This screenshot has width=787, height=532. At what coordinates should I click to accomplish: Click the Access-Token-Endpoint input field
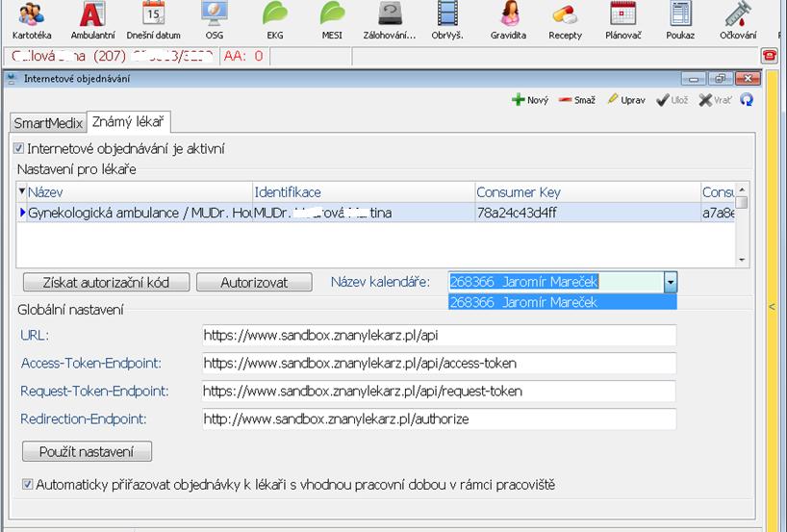439,363
